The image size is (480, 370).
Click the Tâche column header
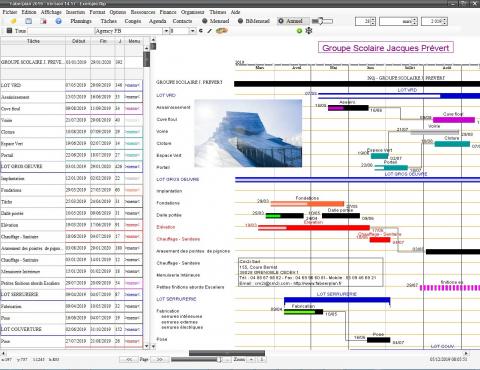tap(33, 41)
